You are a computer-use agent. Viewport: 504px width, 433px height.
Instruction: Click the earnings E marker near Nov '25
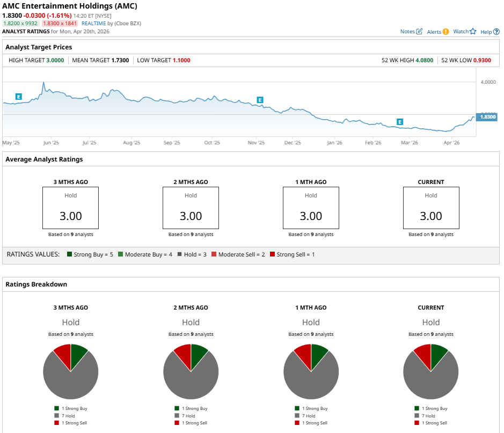tap(260, 100)
